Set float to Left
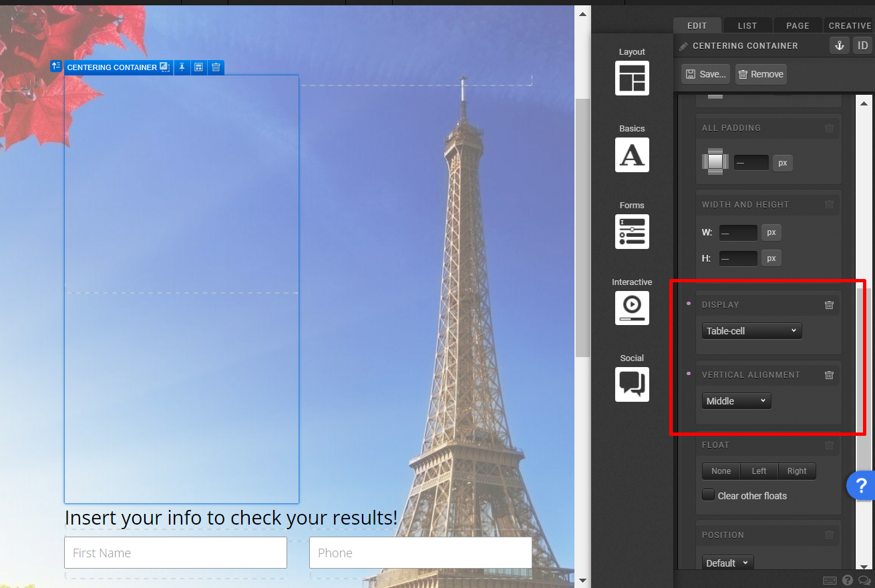 click(x=759, y=471)
